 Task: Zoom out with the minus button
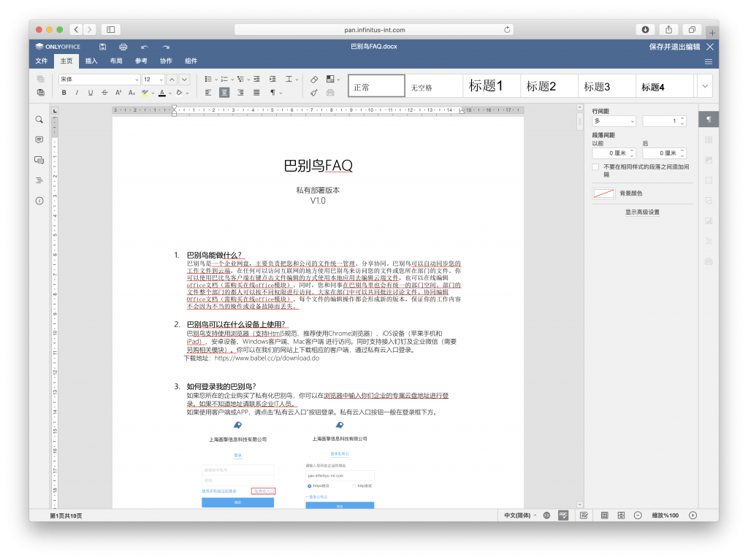(638, 515)
